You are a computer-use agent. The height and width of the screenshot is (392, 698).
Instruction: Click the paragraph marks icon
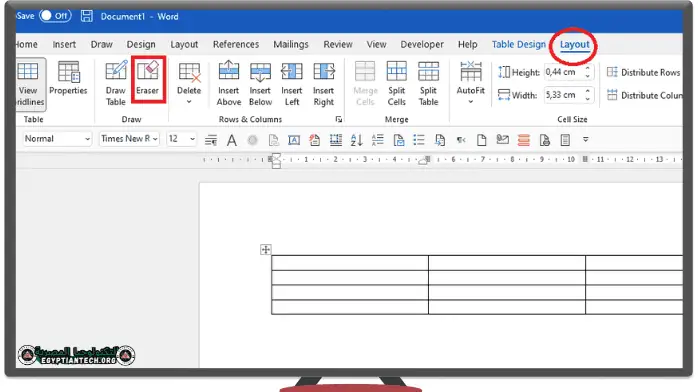[x=461, y=140]
